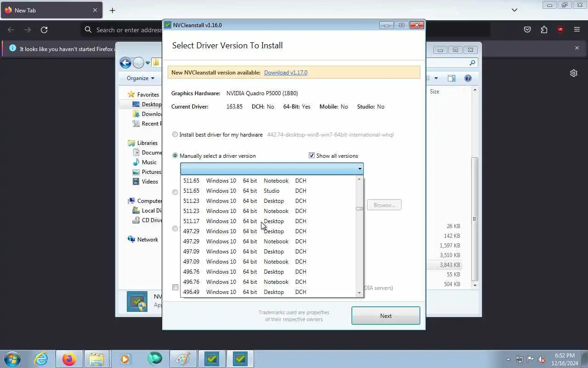Select Computer in Explorer sidebar

149,201
